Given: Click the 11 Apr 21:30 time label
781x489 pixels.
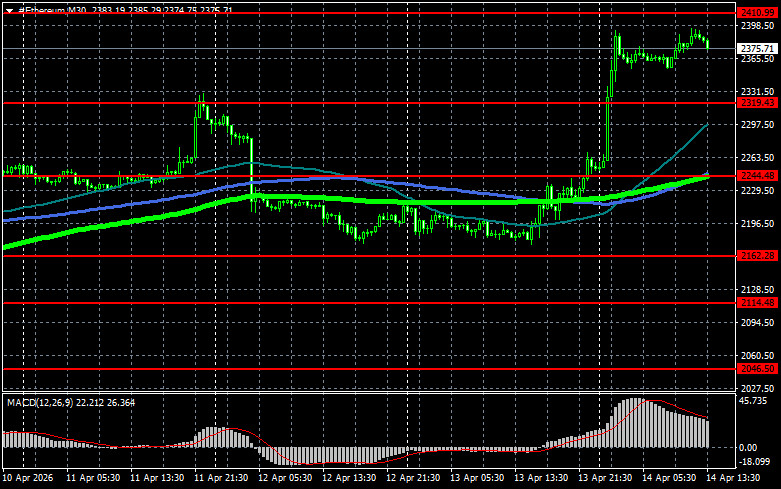Looking at the screenshot, I should [221, 478].
